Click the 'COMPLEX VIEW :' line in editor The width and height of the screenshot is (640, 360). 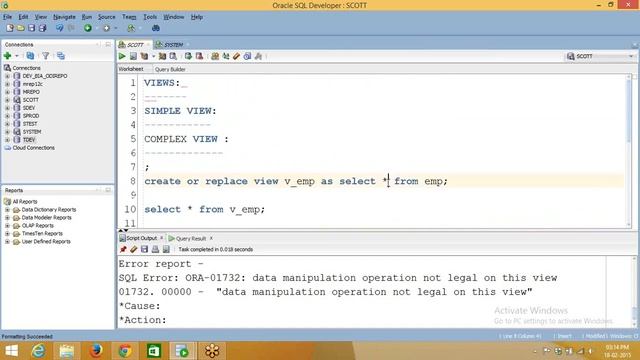(x=187, y=139)
